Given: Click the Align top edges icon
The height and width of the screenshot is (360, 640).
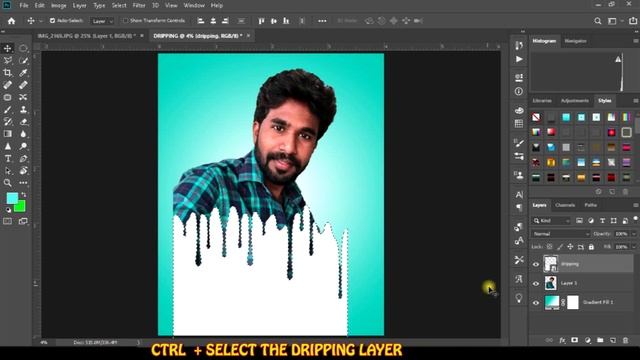Looking at the screenshot, I should tap(261, 21).
